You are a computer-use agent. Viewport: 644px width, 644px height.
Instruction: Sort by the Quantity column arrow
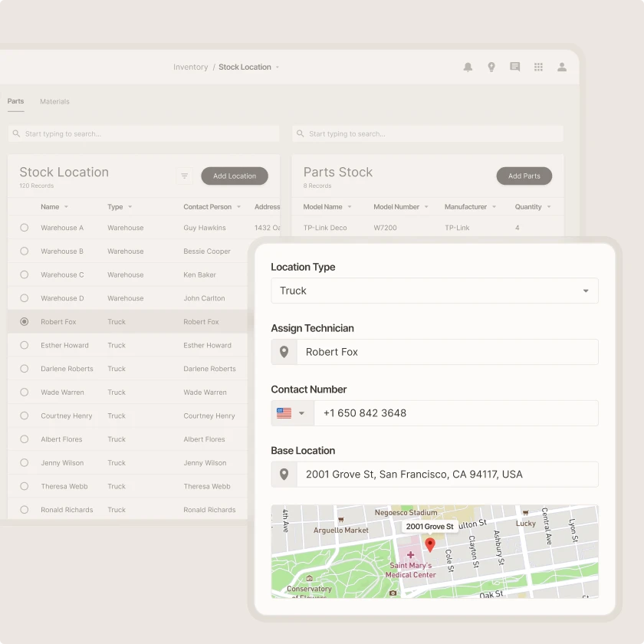tap(549, 206)
